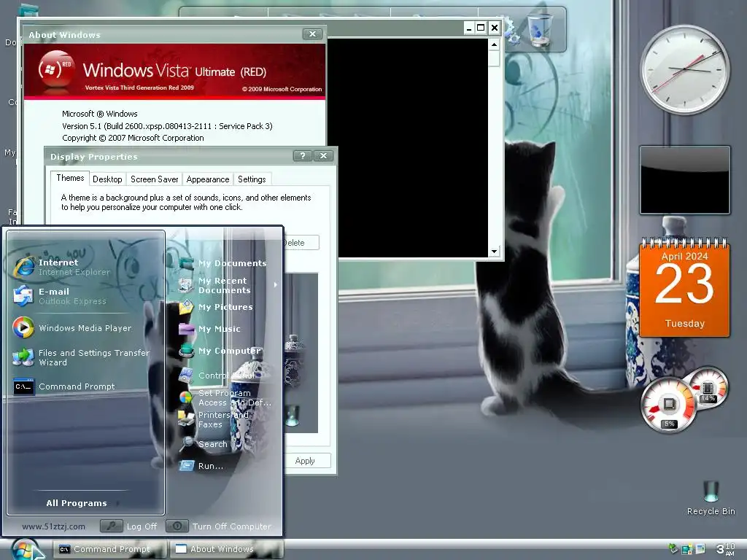Click recycle bin icon in top dock
Viewport: 747px width, 560px height.
541,29
